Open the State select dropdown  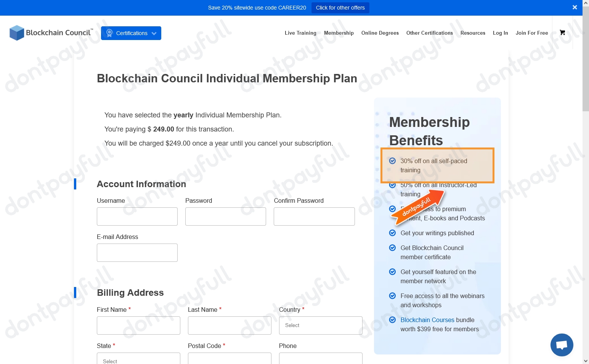click(x=138, y=359)
